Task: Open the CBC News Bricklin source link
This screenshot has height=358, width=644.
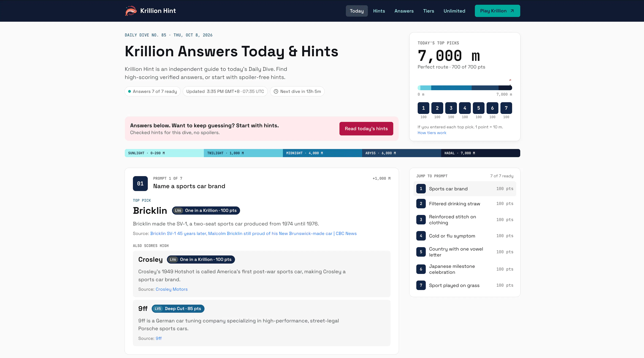Action: point(253,233)
